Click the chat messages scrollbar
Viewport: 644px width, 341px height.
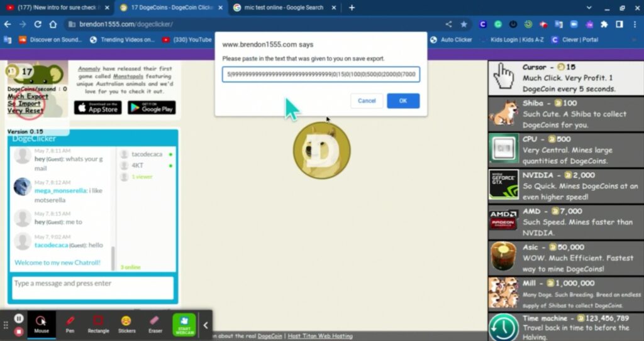[x=114, y=257]
